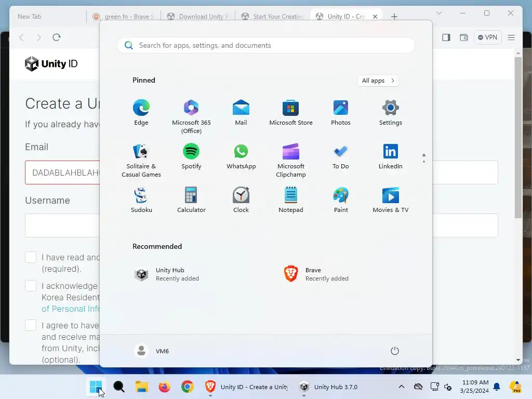Click the Windows Start button on taskbar
The width and height of the screenshot is (532, 399).
[x=96, y=387]
